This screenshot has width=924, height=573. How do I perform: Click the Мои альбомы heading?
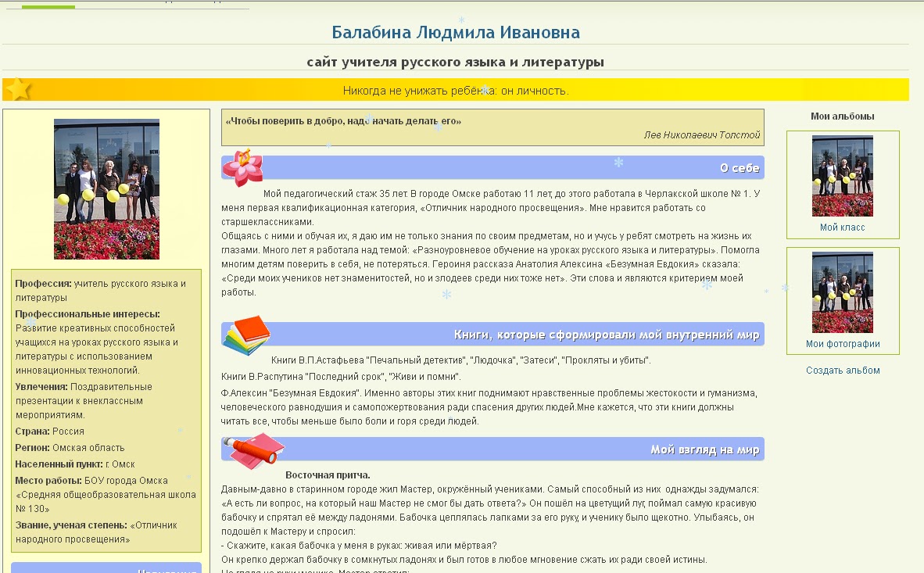point(842,116)
